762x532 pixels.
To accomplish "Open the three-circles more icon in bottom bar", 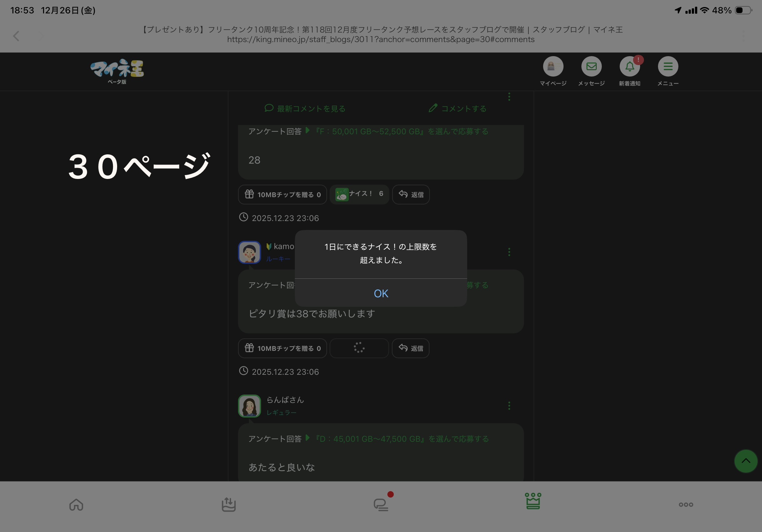I will (x=686, y=505).
